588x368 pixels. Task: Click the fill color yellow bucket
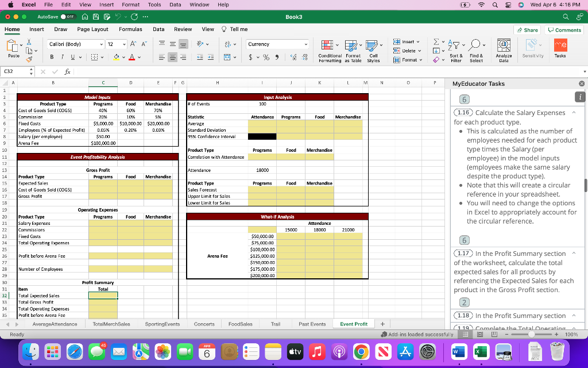116,57
